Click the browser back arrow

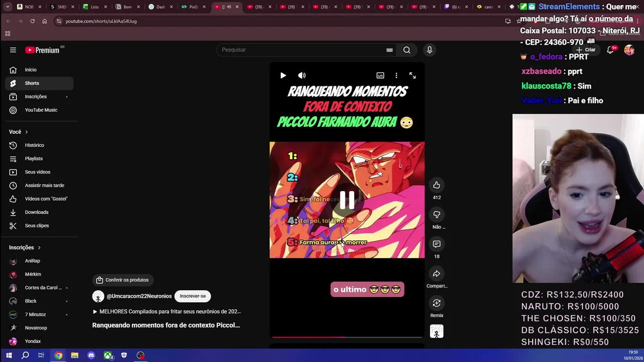click(x=9, y=21)
